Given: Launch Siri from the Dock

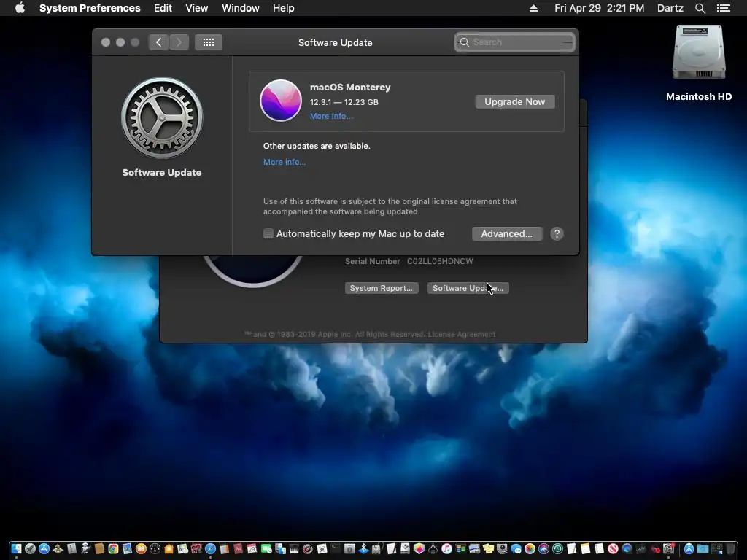Looking at the screenshot, I should (543, 548).
